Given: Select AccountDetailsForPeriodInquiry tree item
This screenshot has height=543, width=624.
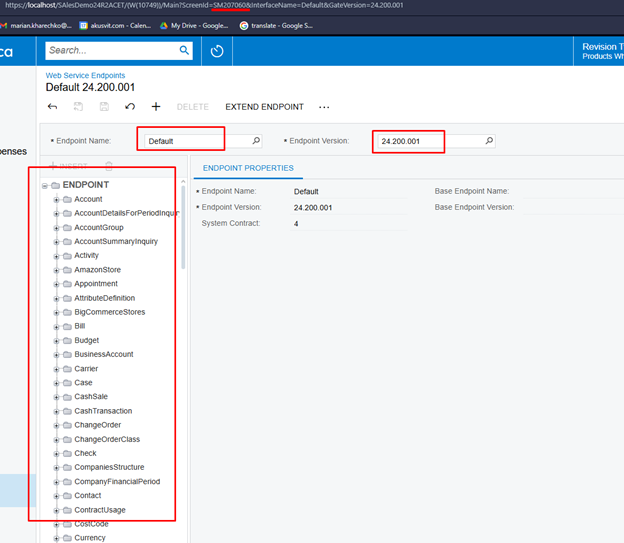Looking at the screenshot, I should 127,213.
